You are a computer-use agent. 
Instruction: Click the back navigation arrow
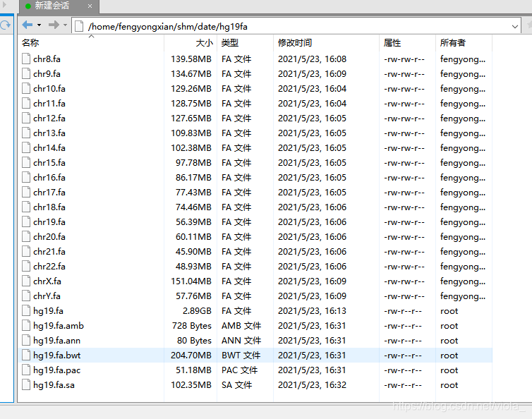[x=27, y=25]
